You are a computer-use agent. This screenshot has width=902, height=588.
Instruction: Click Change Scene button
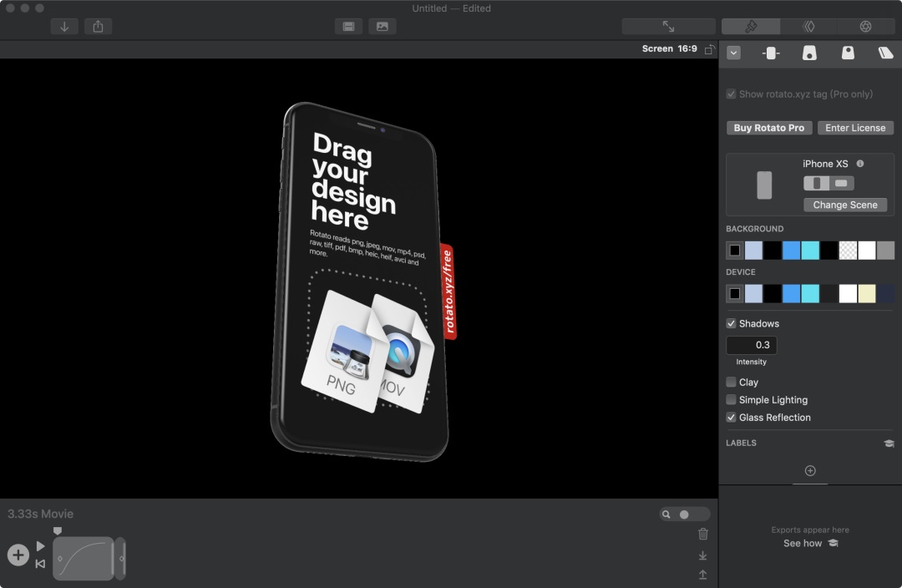(845, 205)
